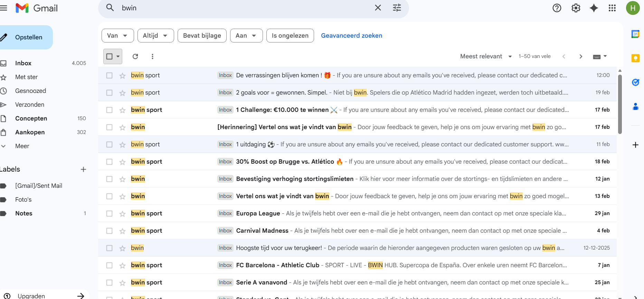The width and height of the screenshot is (644, 299).
Task: Toggle the 'Bevat bijlage' filter chip
Action: pyautogui.click(x=202, y=36)
